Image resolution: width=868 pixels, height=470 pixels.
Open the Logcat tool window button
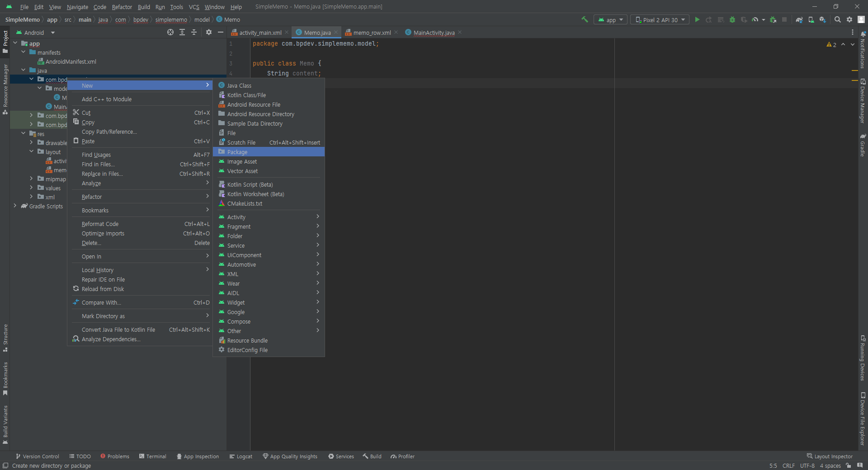click(241, 456)
